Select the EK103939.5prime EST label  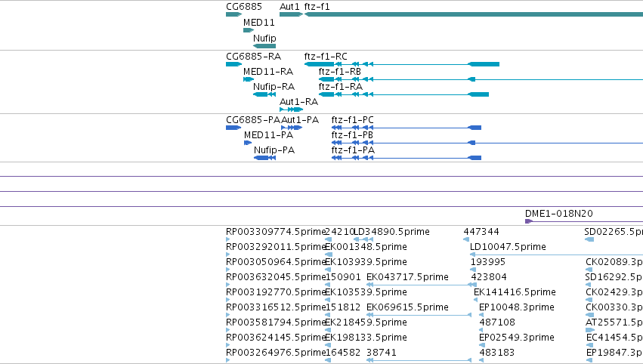366,262
